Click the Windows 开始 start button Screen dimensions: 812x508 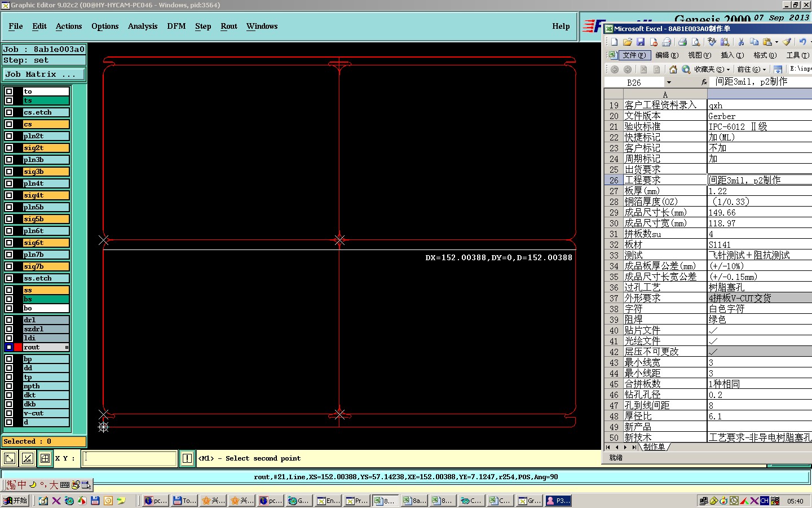click(x=15, y=501)
